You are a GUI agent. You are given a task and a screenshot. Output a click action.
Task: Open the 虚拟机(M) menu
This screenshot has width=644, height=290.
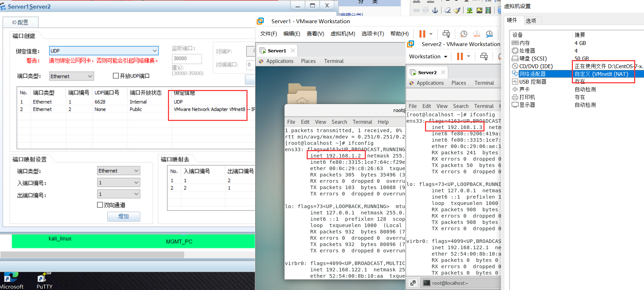tap(343, 34)
